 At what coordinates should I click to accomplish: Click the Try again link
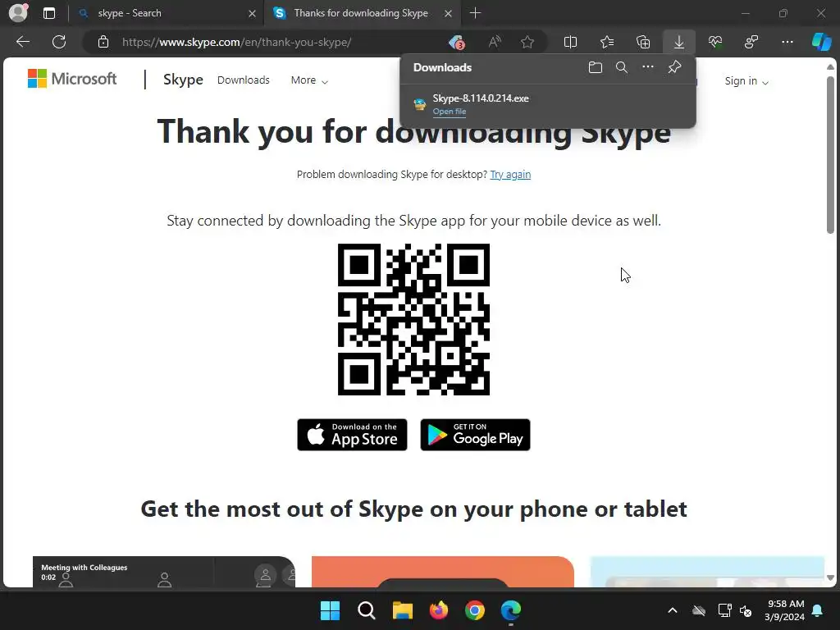point(510,175)
